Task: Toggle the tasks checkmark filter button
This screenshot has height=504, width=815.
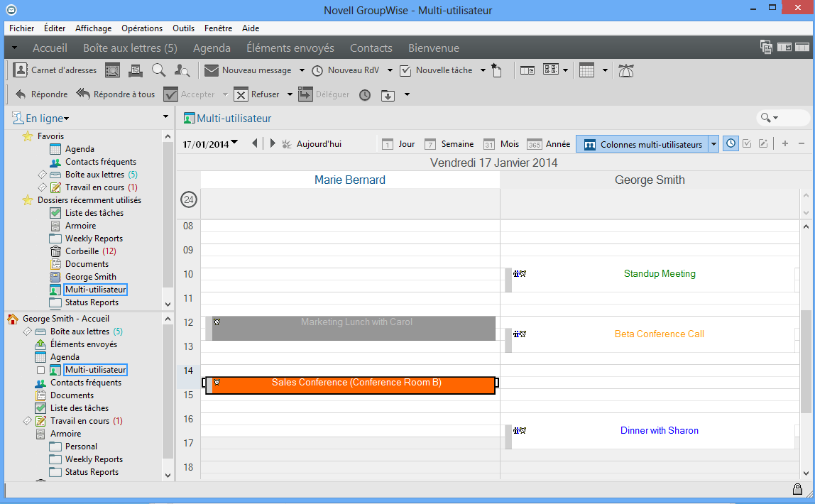Action: click(747, 144)
